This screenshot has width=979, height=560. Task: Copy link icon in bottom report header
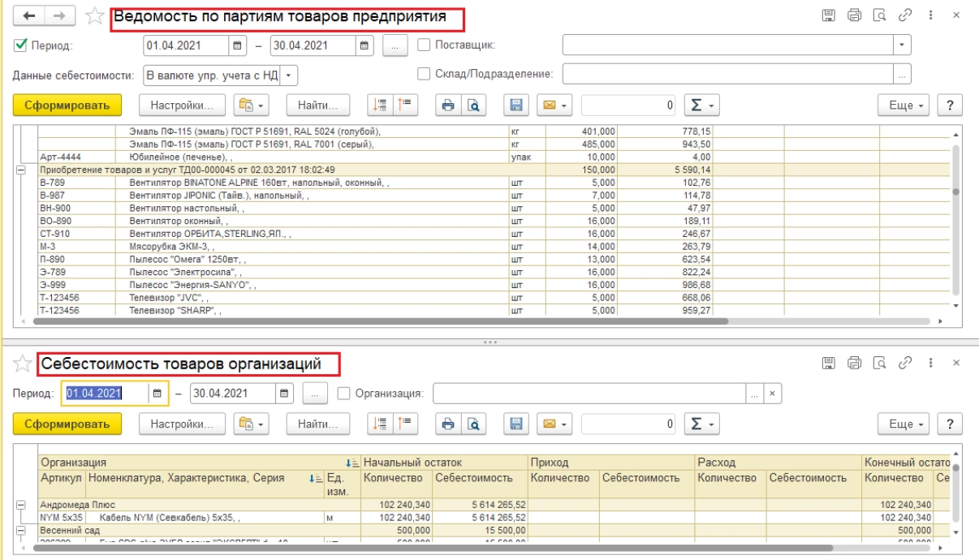904,362
